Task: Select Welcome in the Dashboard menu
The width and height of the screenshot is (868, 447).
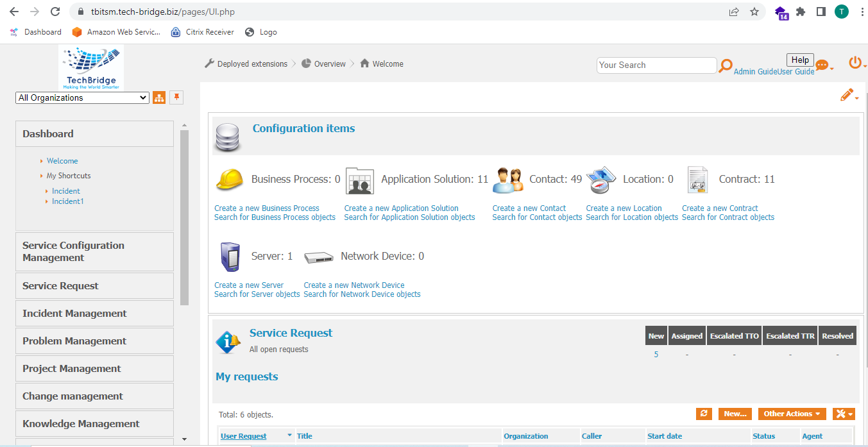Action: (62, 161)
